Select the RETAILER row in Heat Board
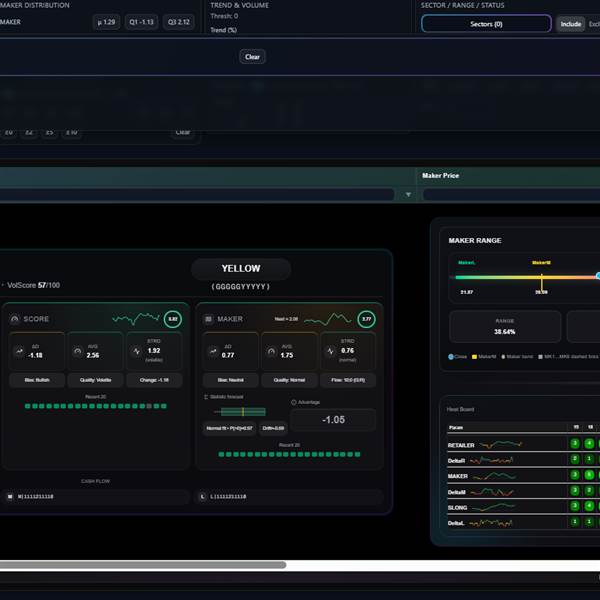600x600 pixels. coord(461,445)
